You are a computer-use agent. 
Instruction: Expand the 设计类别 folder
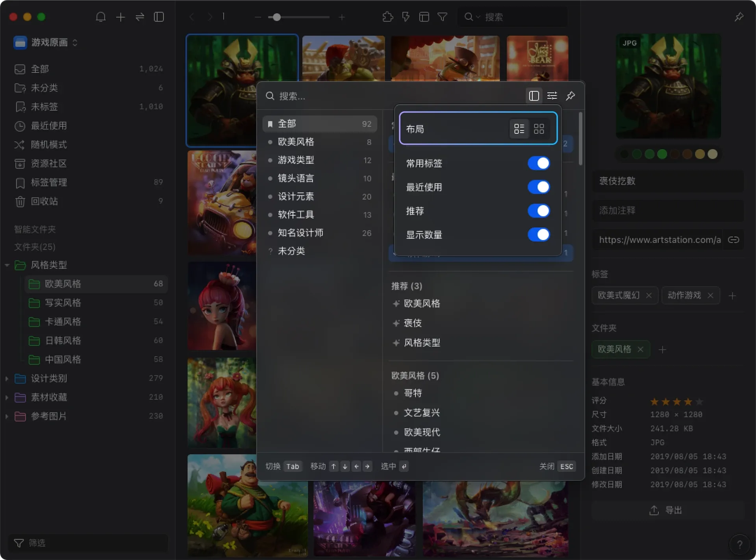[x=7, y=379]
